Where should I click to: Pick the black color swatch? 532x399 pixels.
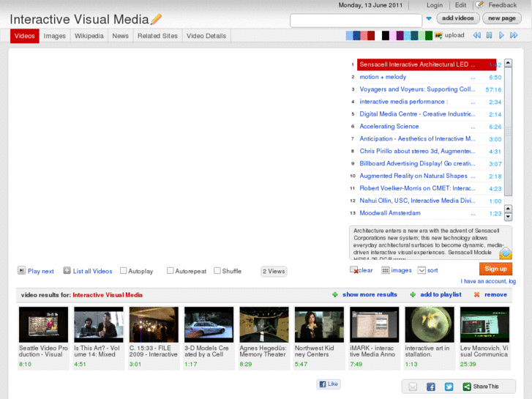pyautogui.click(x=386, y=35)
